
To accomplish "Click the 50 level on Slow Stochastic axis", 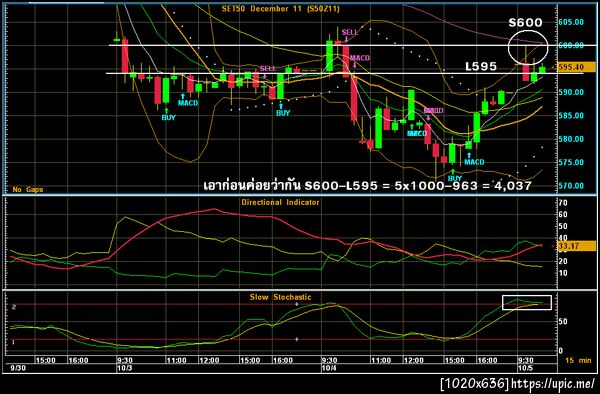I will click(563, 322).
